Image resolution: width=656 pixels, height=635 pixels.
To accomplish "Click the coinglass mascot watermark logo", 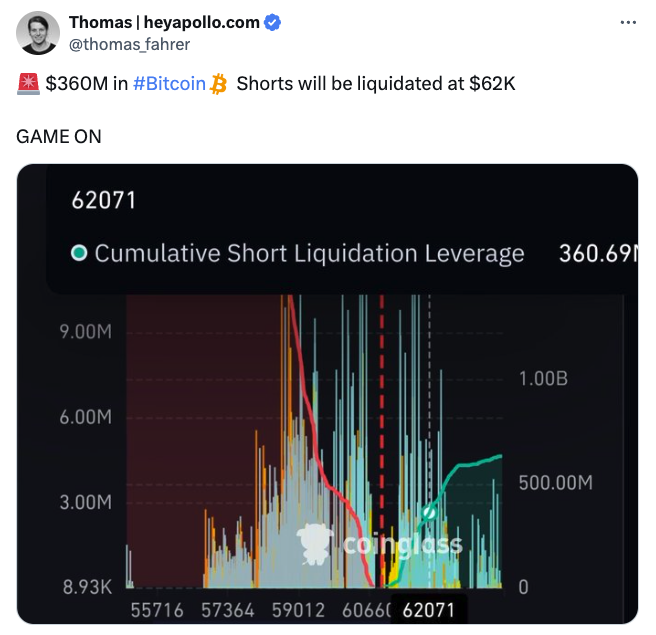I will click(315, 544).
